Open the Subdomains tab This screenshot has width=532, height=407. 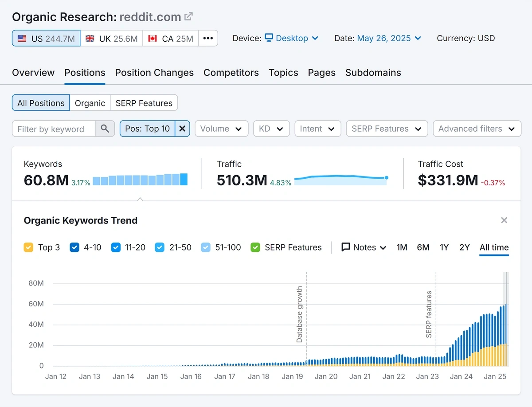pyautogui.click(x=373, y=73)
